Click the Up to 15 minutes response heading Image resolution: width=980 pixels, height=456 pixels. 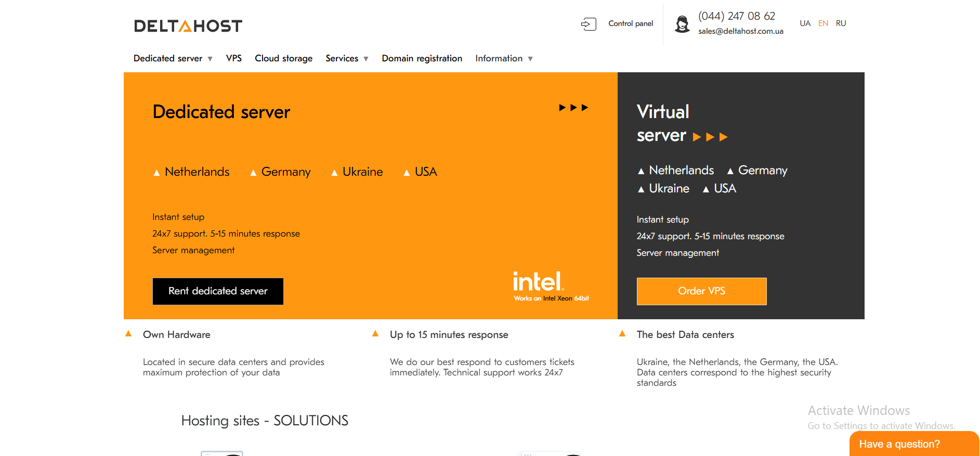tap(449, 335)
